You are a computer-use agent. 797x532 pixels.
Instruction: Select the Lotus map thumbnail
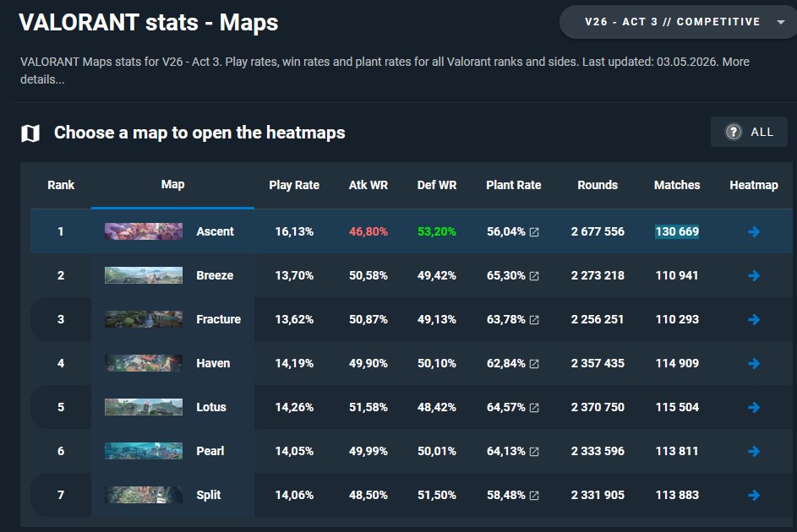144,407
